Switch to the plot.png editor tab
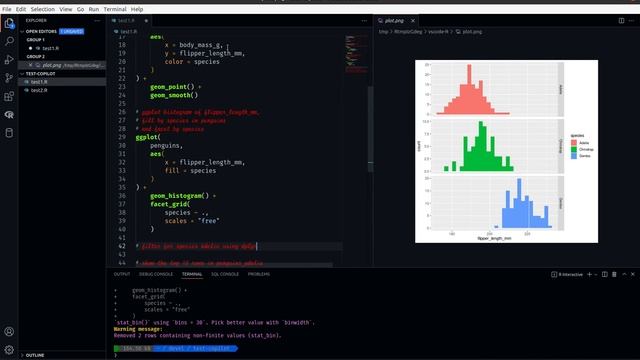 (396, 20)
